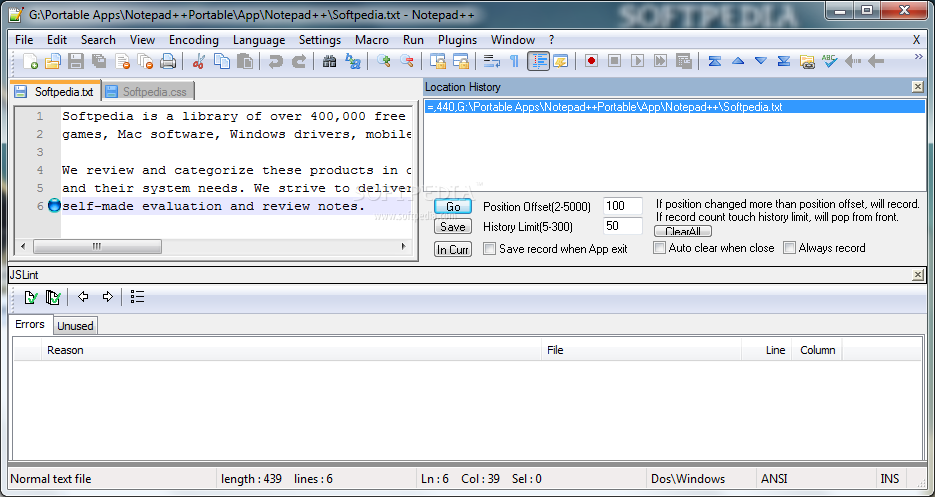This screenshot has height=497, width=935.
Task: Open Replace with the a-b icon
Action: tap(352, 61)
